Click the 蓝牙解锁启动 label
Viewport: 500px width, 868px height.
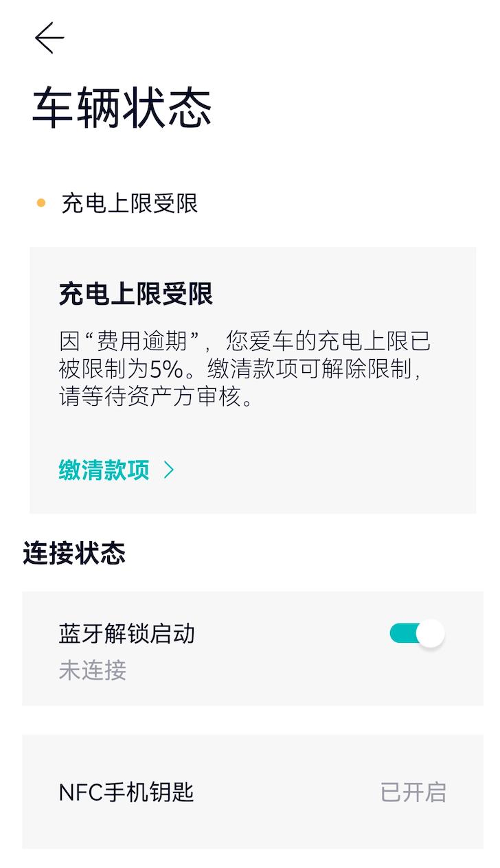127,633
